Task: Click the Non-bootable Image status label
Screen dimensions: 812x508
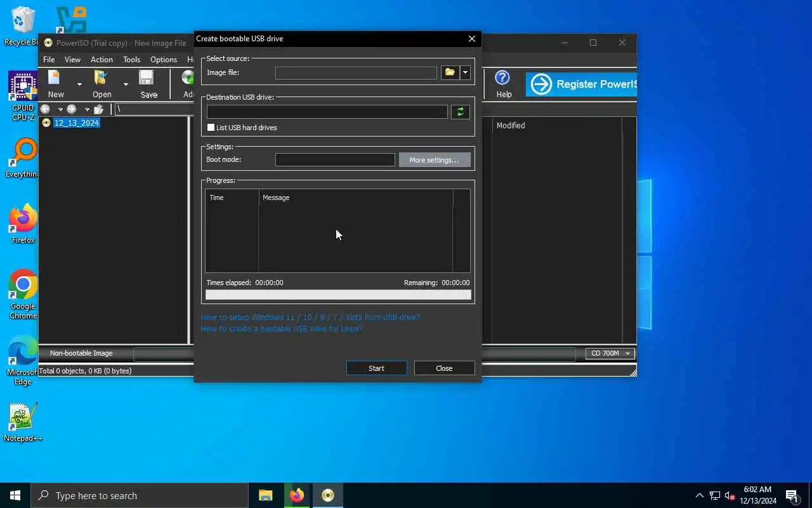Action: (81, 353)
